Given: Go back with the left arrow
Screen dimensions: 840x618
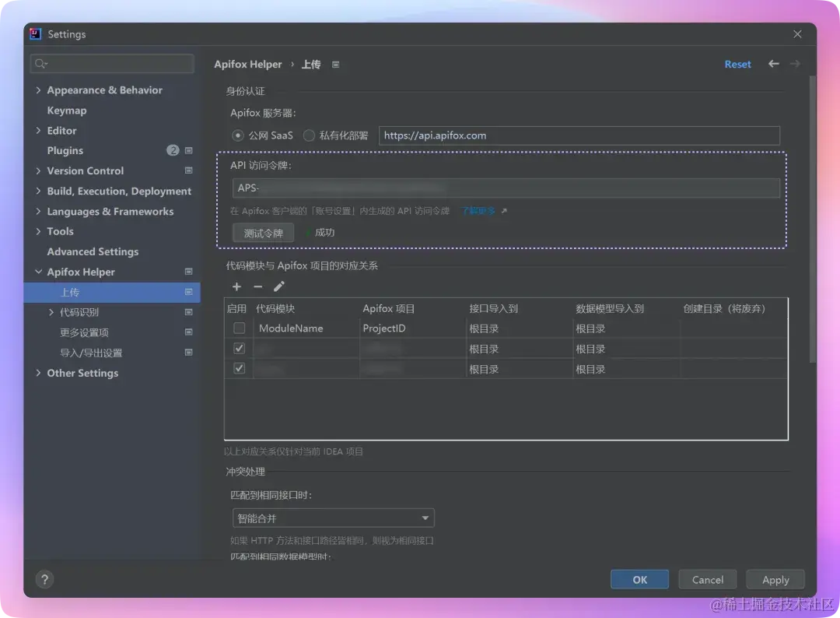Looking at the screenshot, I should tap(774, 64).
